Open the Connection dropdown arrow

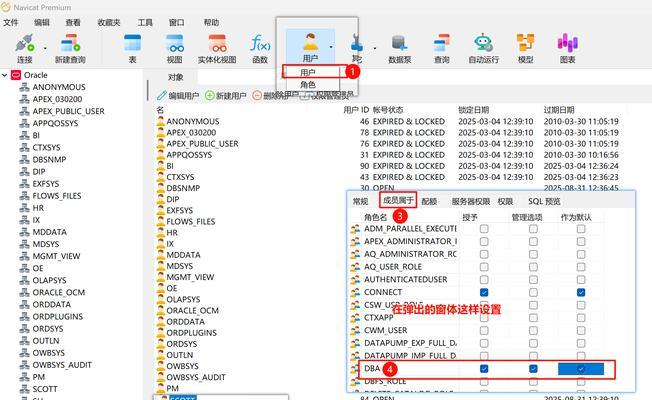pos(45,48)
